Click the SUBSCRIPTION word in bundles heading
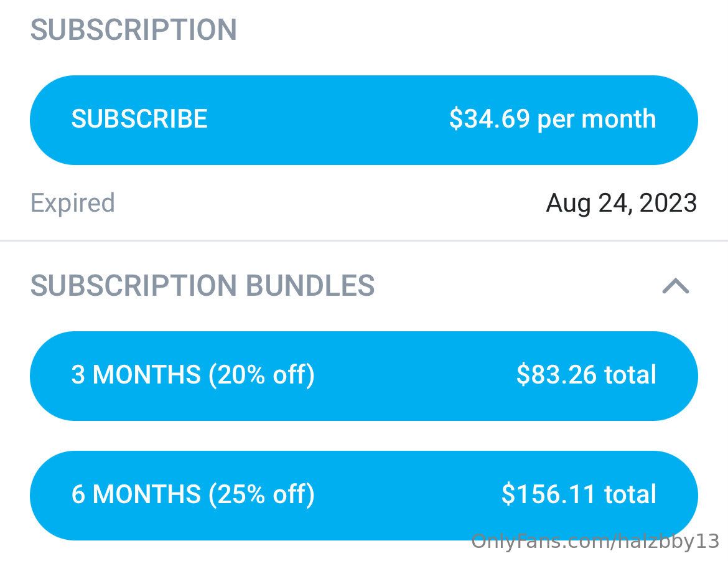This screenshot has width=728, height=561. [x=134, y=286]
